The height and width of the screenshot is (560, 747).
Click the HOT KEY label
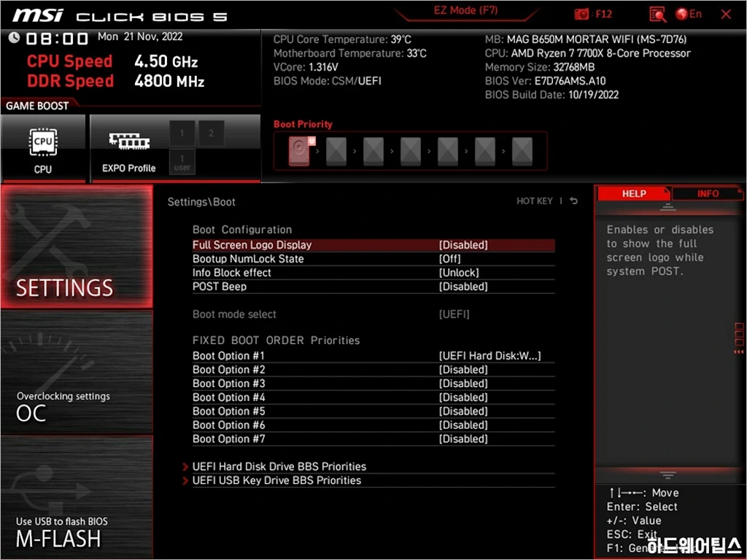[535, 201]
